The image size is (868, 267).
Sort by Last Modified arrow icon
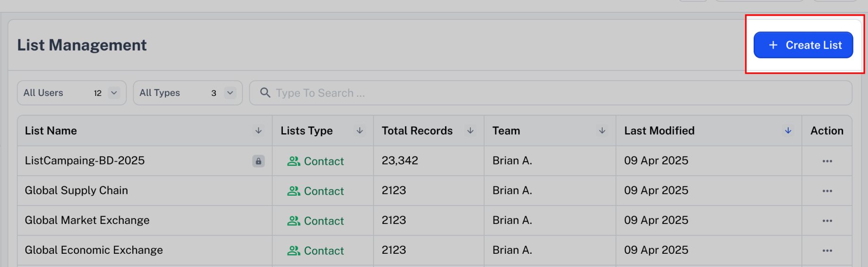tap(788, 130)
